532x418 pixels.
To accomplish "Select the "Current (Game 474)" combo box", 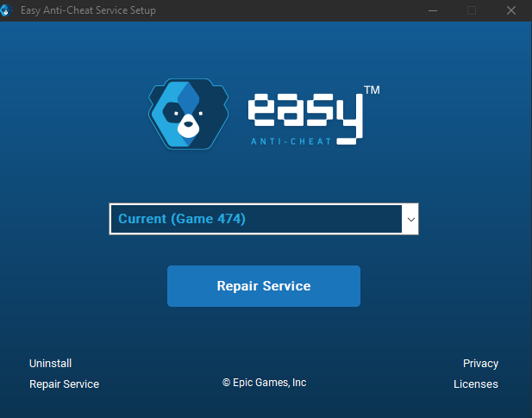I will click(x=256, y=219).
